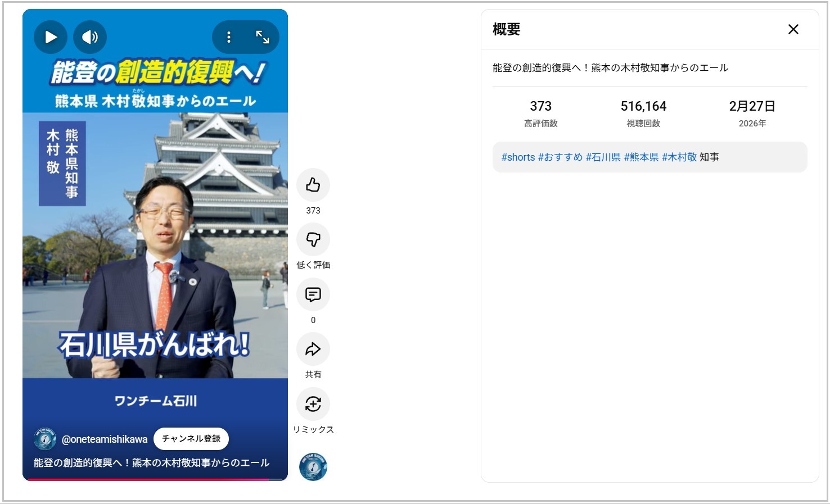Expand video to fullscreen
The image size is (830, 504).
263,37
